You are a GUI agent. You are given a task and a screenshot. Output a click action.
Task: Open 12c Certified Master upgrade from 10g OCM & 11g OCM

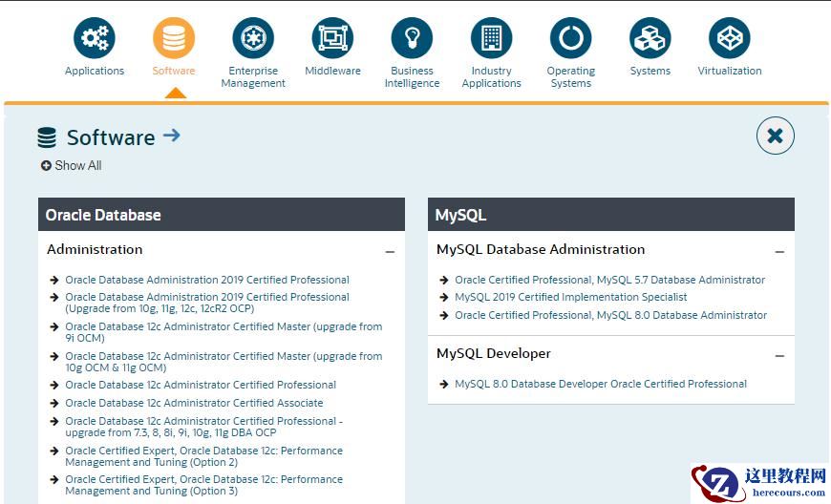pos(224,362)
